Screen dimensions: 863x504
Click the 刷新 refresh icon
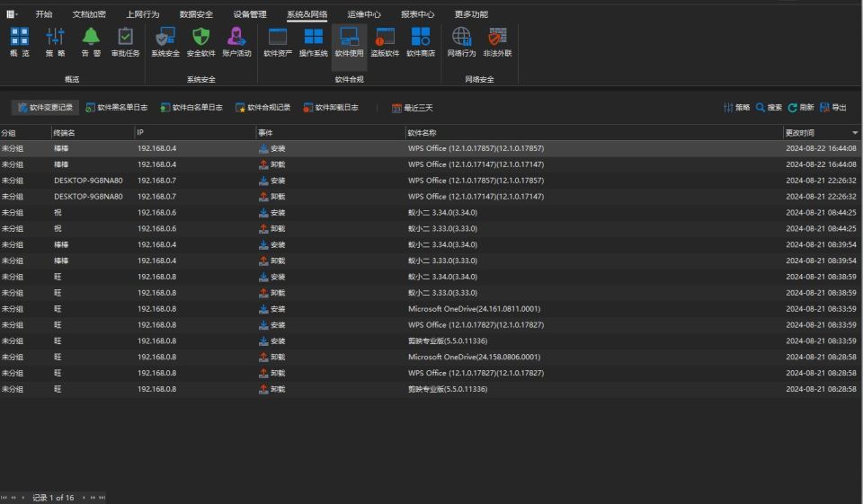[793, 108]
